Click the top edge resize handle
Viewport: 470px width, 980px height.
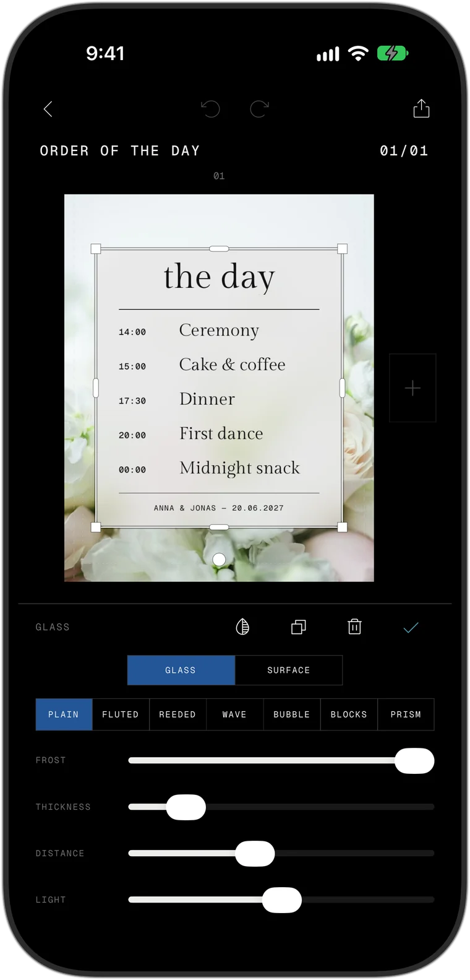(x=219, y=249)
